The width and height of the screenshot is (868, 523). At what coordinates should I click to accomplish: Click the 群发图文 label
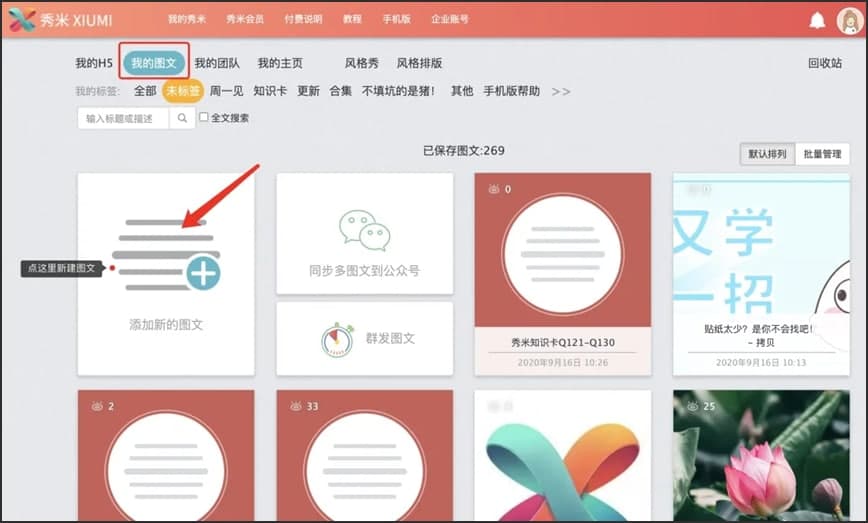390,339
